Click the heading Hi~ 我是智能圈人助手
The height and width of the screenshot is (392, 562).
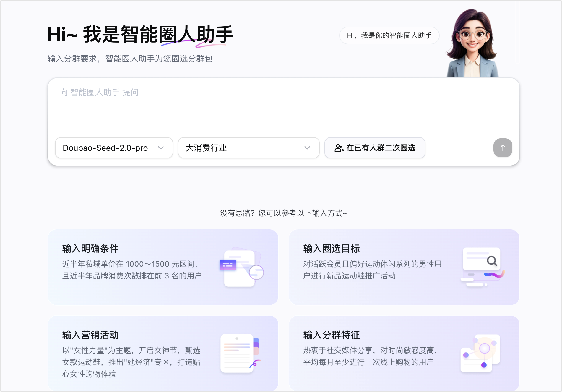[x=140, y=35]
